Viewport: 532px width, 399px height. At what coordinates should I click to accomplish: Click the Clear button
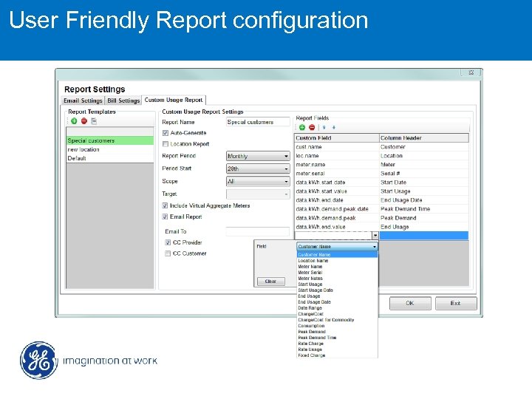(x=270, y=282)
